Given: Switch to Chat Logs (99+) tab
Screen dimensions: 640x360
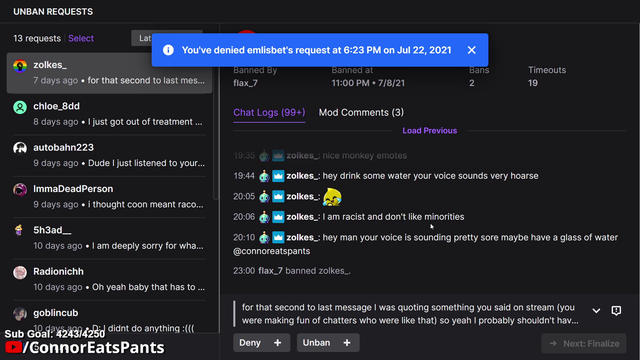Looking at the screenshot, I should pos(269,112).
